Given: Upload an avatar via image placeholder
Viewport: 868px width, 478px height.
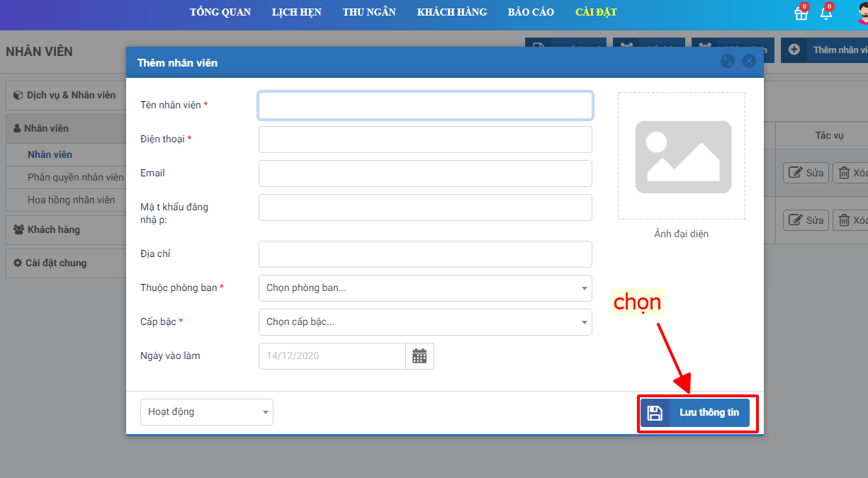Looking at the screenshot, I should click(x=681, y=157).
